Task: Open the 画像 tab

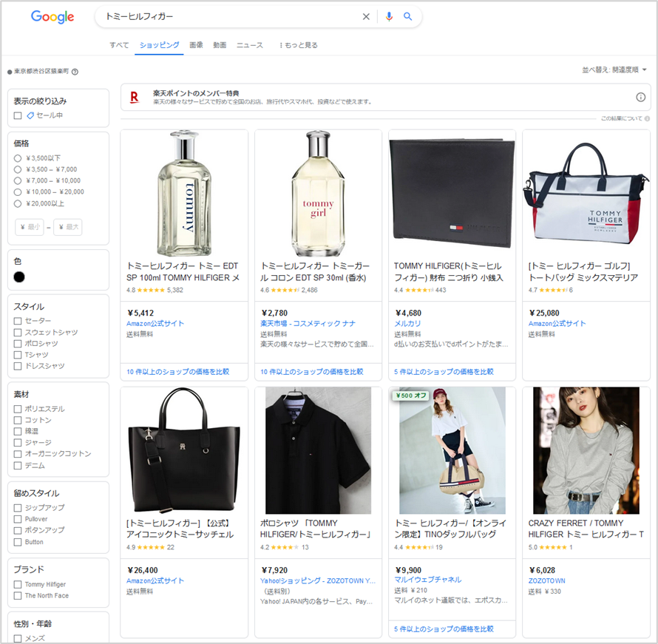Action: (196, 45)
